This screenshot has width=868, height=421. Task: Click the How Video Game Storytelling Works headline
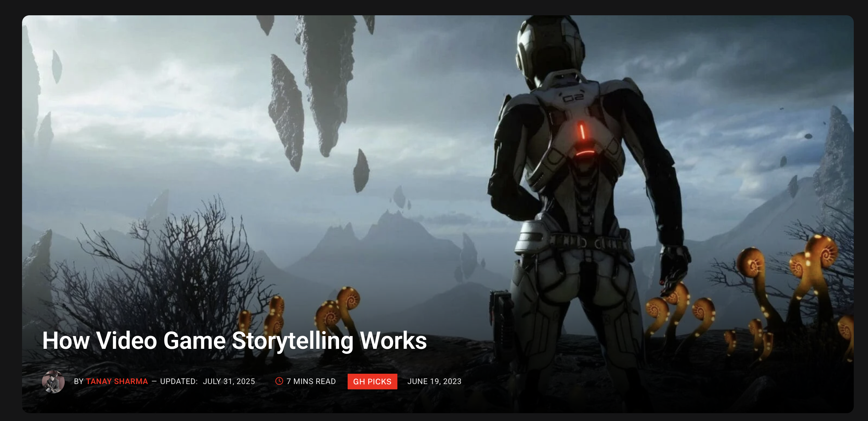click(x=235, y=341)
